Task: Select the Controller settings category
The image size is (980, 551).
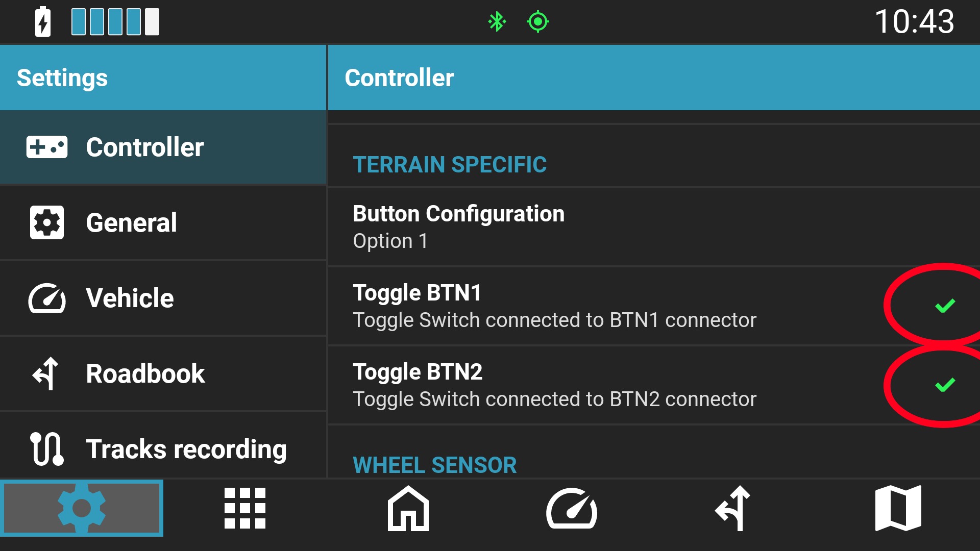Action: click(x=163, y=147)
